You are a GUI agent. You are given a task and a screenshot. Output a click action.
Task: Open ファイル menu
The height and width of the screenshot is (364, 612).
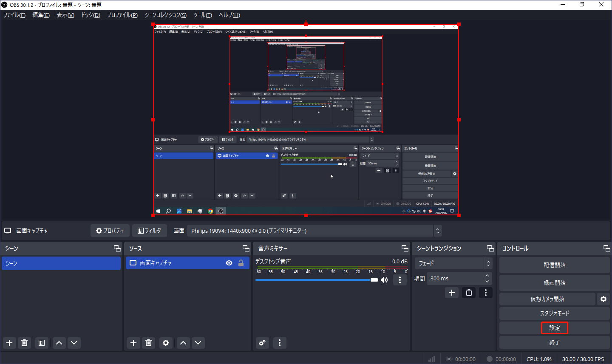[14, 15]
